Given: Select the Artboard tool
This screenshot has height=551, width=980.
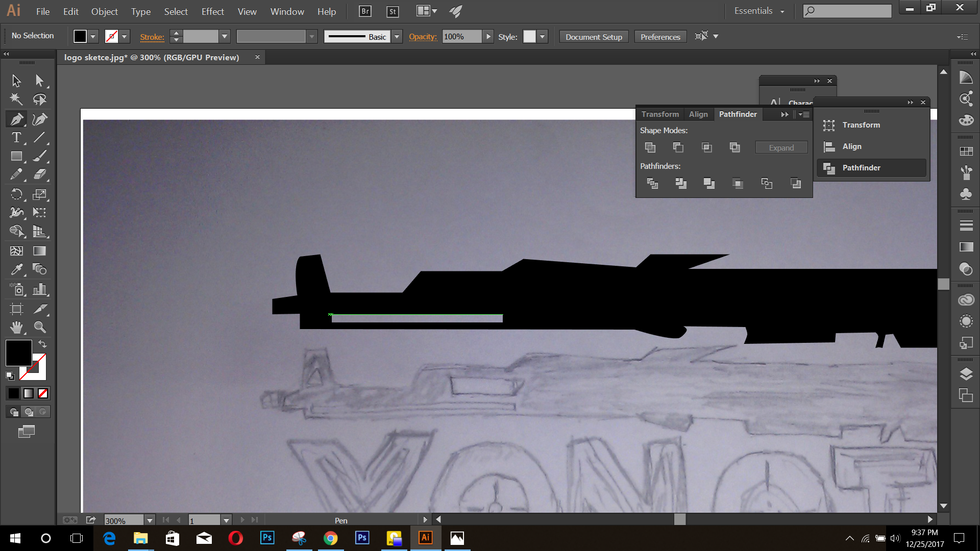Looking at the screenshot, I should tap(16, 309).
